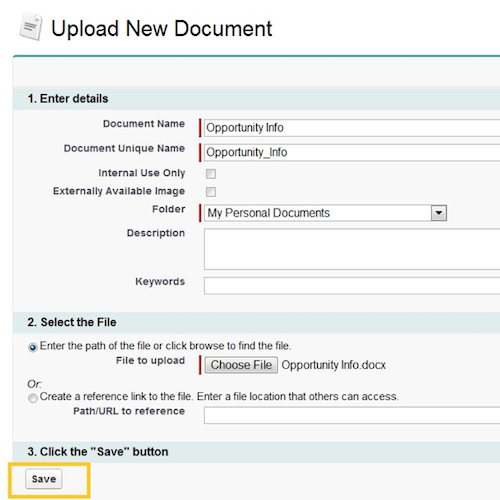Tick the Externally Available Image checkbox
Viewport: 500px width, 500px height.
tap(211, 192)
